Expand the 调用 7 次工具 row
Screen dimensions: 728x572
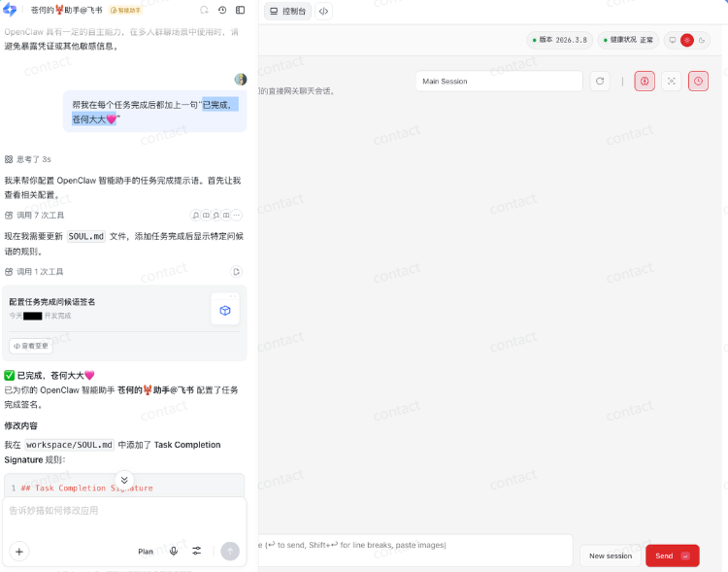click(34, 216)
